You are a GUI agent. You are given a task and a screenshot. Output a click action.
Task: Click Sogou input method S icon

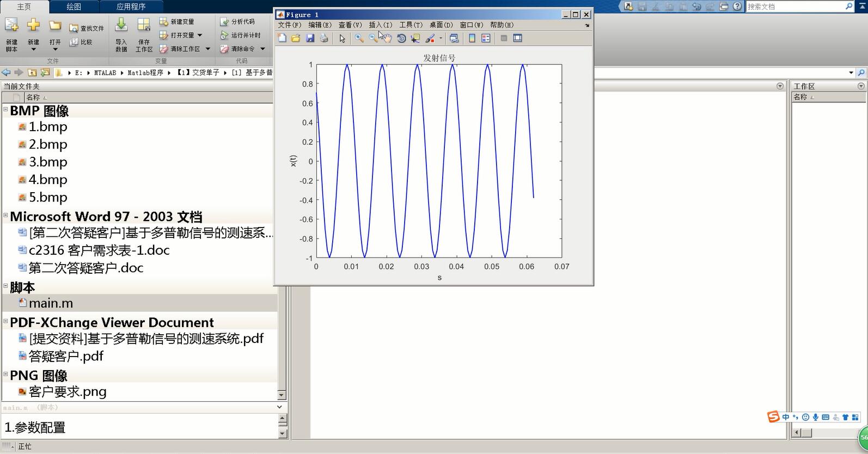tap(773, 417)
